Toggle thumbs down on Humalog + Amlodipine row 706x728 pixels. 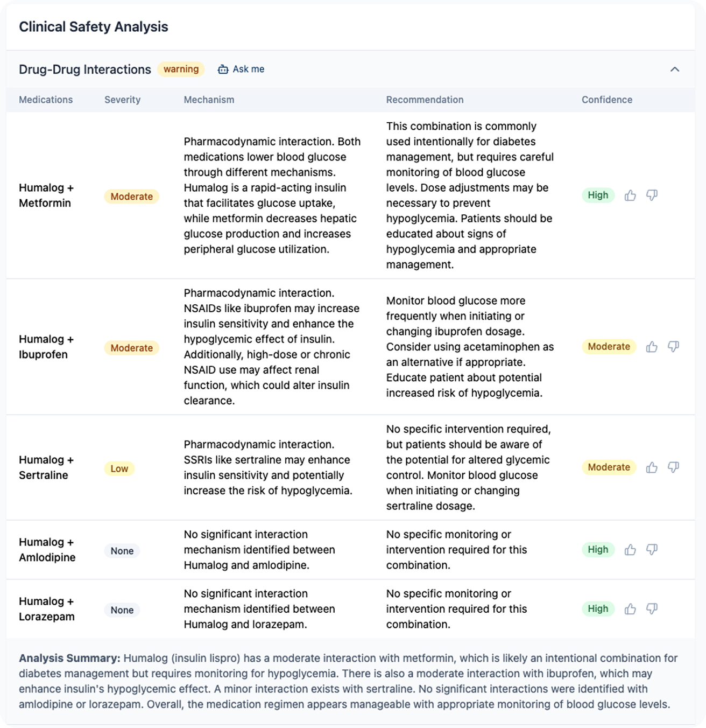coord(652,550)
